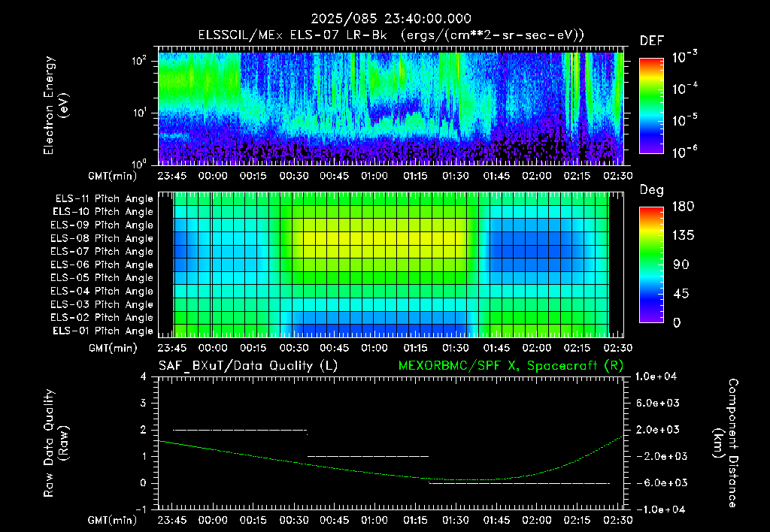Select the ELS-01 Pitch Angle row label
770x532 pixels.
103,331
